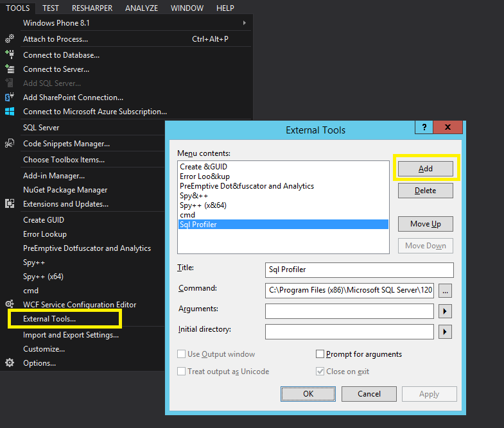
Task: Click the Connect to Server icon
Action: (10, 69)
